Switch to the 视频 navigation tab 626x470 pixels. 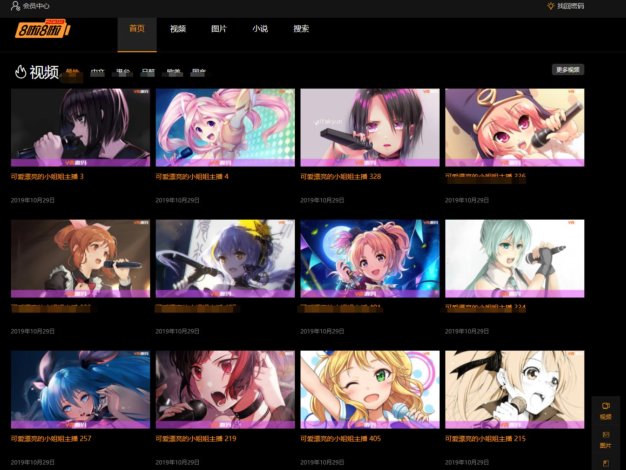[178, 29]
